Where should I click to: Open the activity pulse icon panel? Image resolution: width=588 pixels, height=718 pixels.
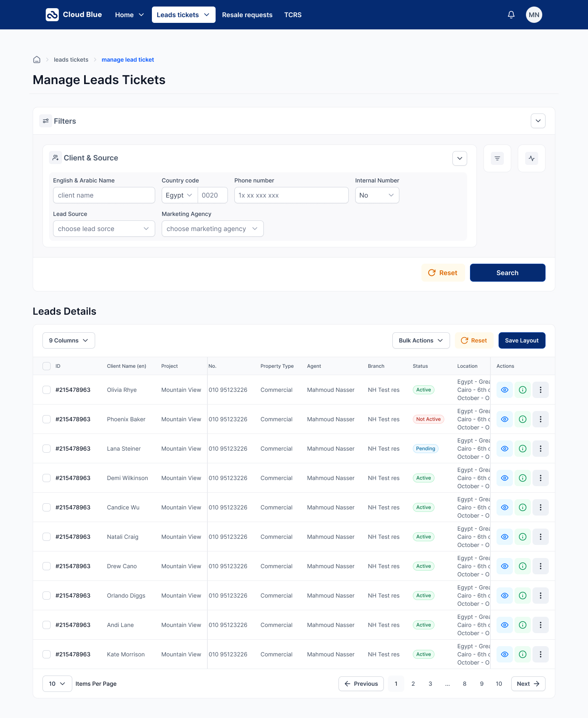click(532, 158)
